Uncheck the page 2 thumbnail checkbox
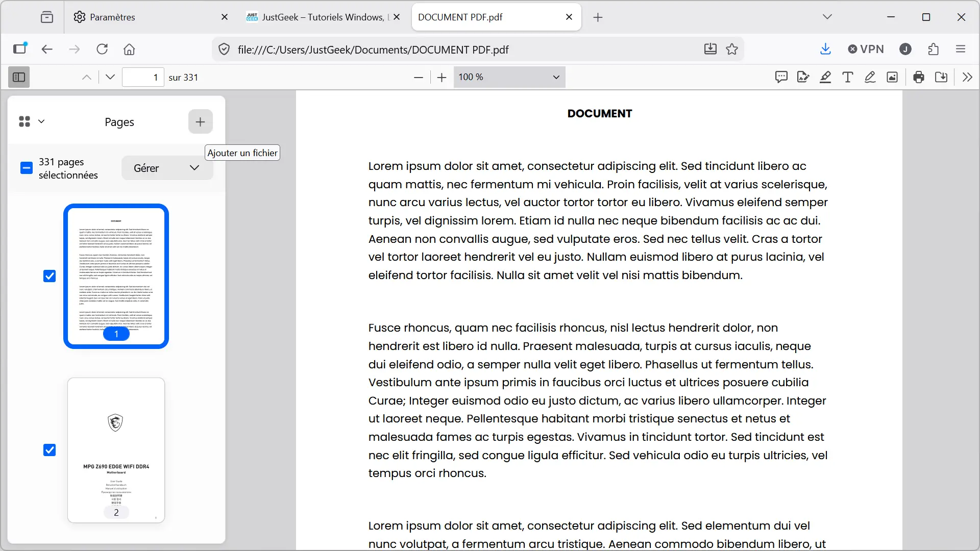Image resolution: width=980 pixels, height=551 pixels. coord(50,450)
